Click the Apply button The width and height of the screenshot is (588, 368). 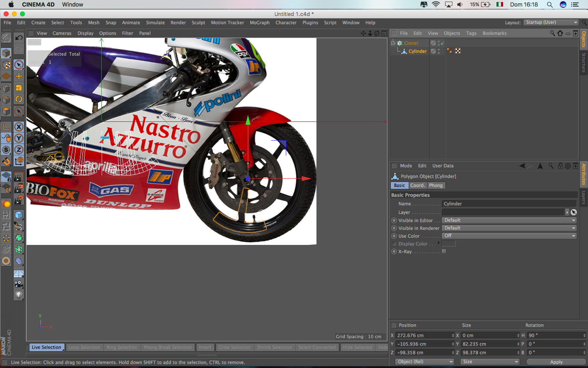point(556,362)
